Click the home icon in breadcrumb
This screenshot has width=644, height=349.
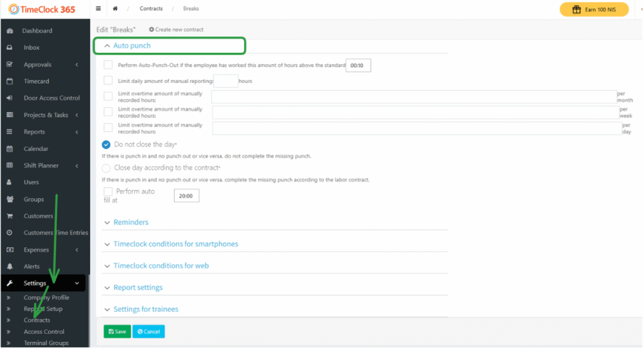(115, 9)
